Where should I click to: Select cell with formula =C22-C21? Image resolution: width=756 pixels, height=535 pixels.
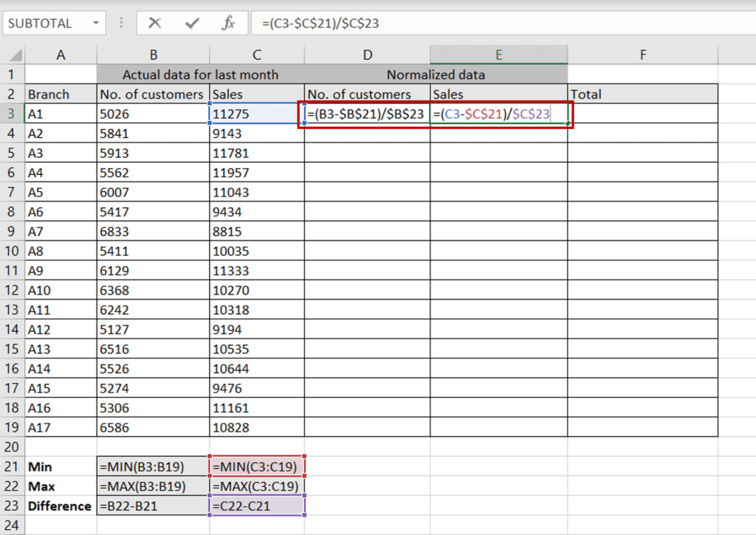tap(257, 505)
